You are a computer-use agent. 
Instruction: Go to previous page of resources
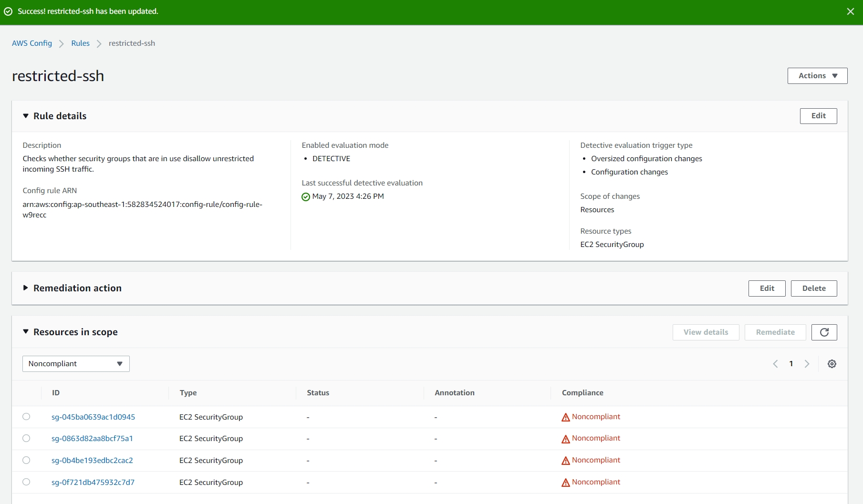click(x=775, y=364)
